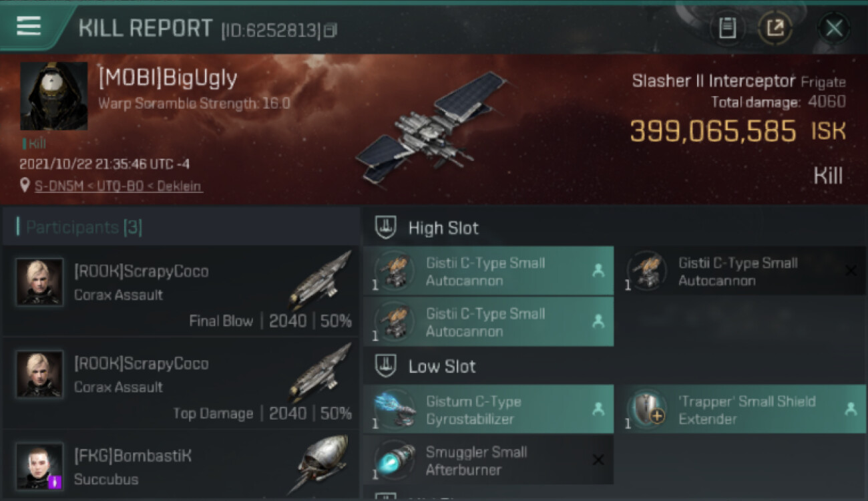
Task: Share the kill report via export icon
Action: (775, 28)
